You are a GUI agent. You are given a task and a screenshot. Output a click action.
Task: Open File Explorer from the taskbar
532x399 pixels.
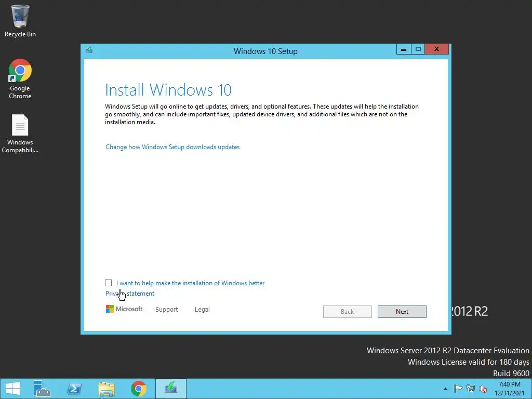point(106,389)
